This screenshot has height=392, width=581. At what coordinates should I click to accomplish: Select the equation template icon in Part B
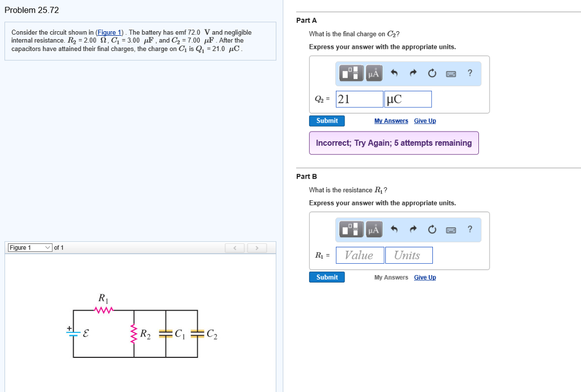point(351,229)
